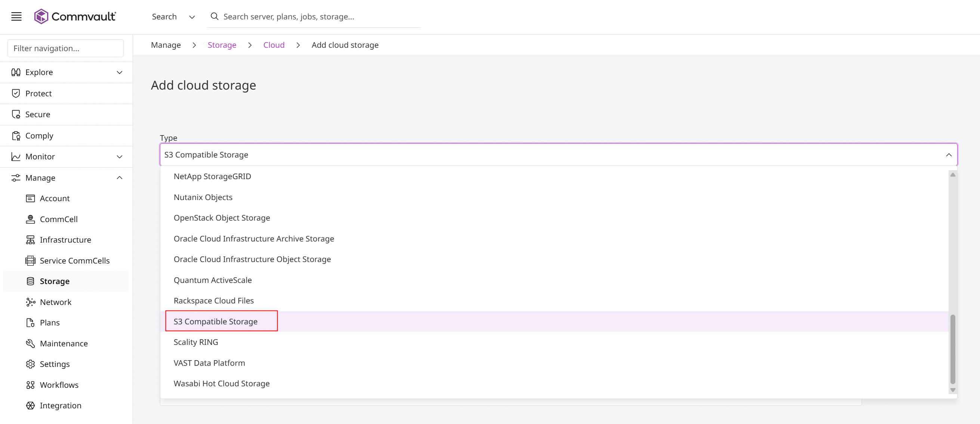Screen dimensions: 980x424
Task: Click the Infrastructure icon
Action: pyautogui.click(x=30, y=240)
